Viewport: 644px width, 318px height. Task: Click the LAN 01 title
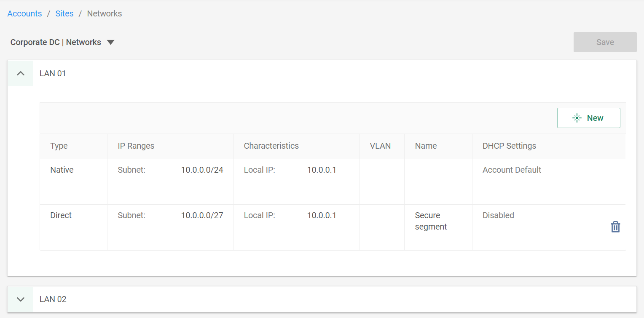[53, 73]
